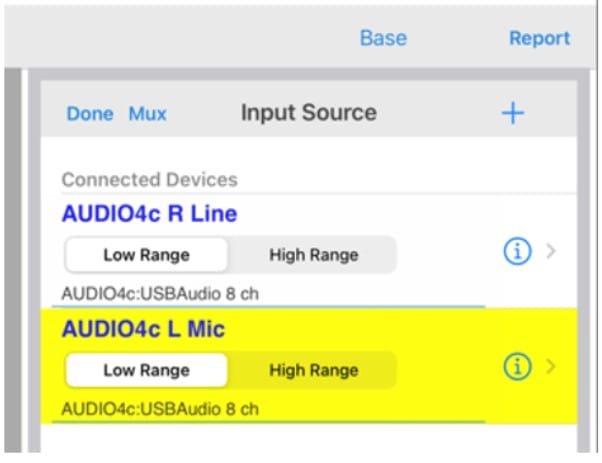Choose the AUDIO4c L Mic device name

pyautogui.click(x=143, y=328)
